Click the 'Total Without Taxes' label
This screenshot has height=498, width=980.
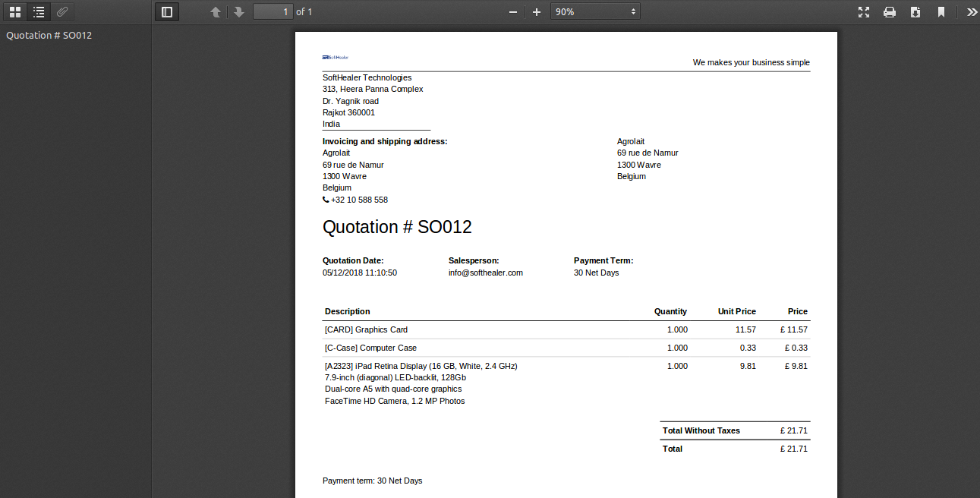click(x=701, y=430)
